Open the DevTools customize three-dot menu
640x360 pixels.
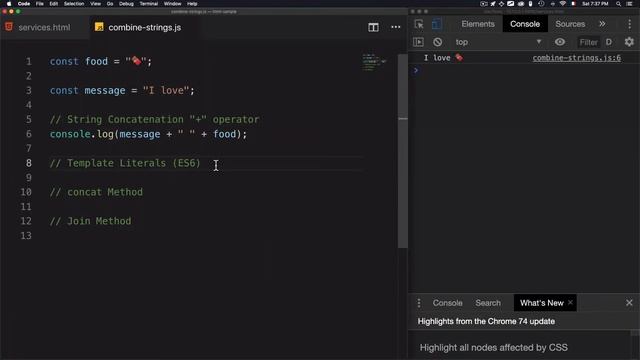pyautogui.click(x=629, y=24)
